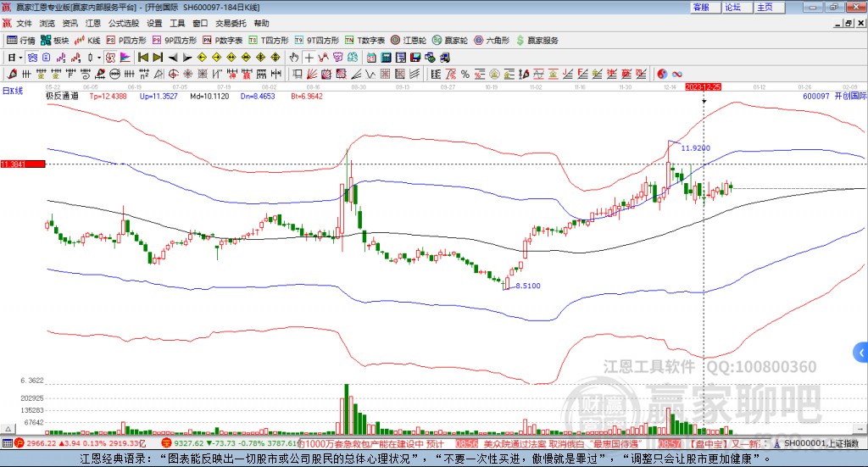Click the blue infinity loop icon
The image size is (868, 467).
[x=677, y=74]
